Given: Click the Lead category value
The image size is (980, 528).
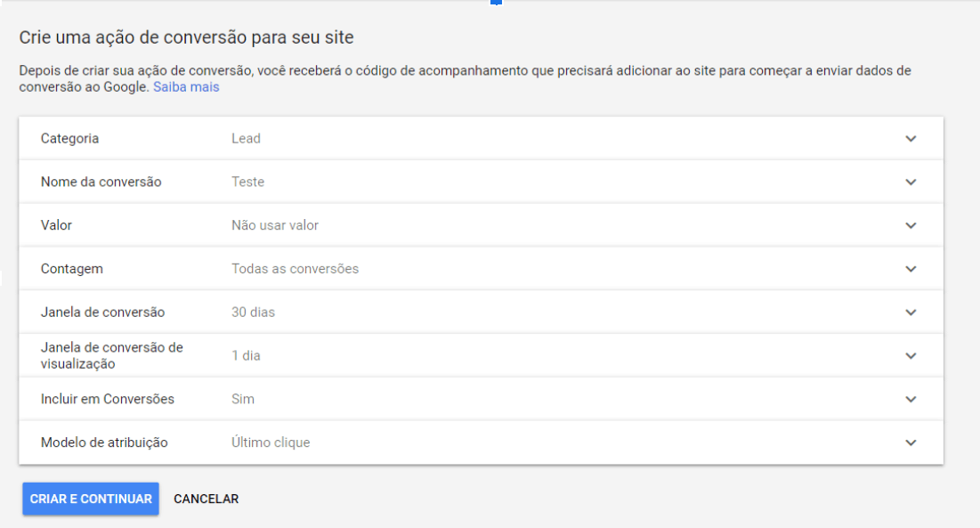Looking at the screenshot, I should click(246, 138).
